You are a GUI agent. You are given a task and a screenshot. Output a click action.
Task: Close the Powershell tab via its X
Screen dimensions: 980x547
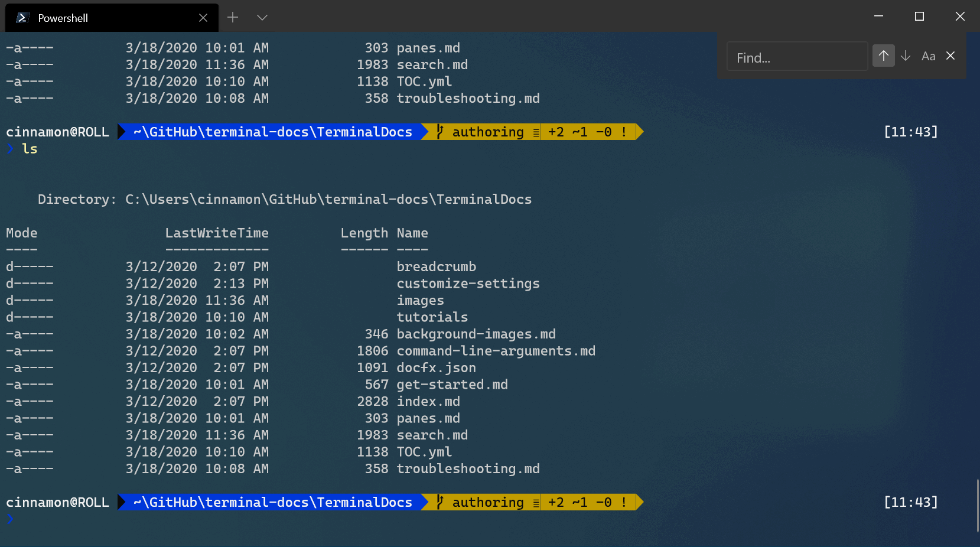(203, 17)
